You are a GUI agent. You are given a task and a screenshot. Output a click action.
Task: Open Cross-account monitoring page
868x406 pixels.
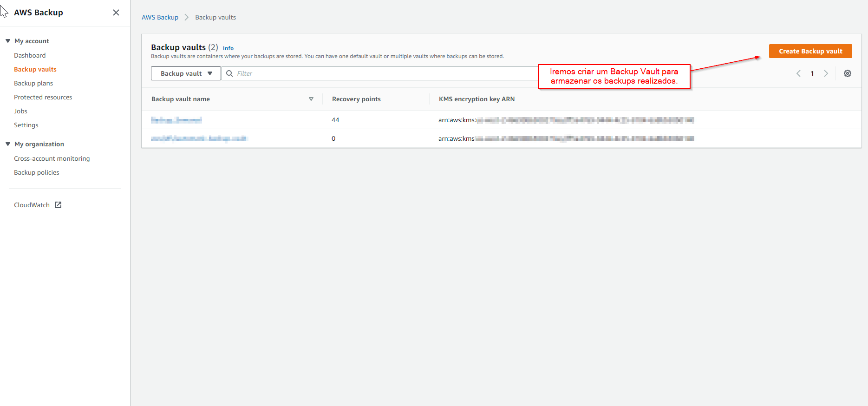coord(52,158)
